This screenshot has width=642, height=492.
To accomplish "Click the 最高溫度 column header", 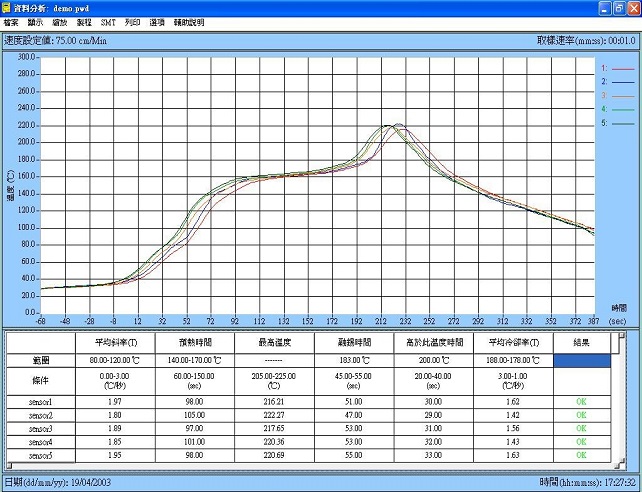I will tap(274, 343).
